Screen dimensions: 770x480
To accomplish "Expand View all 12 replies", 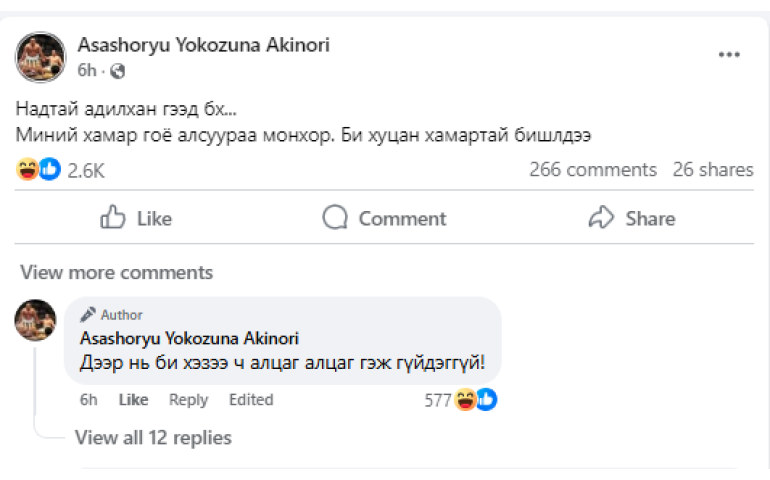I will point(153,437).
